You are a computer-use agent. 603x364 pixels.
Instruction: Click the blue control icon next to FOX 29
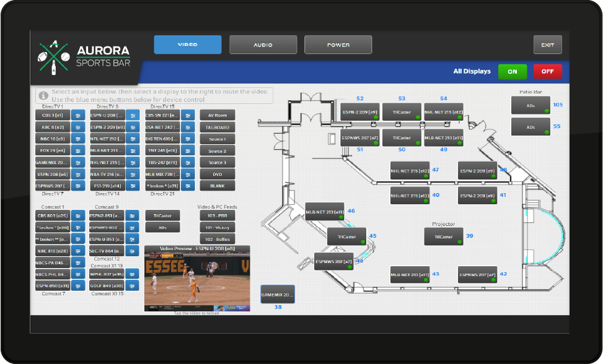(78, 150)
